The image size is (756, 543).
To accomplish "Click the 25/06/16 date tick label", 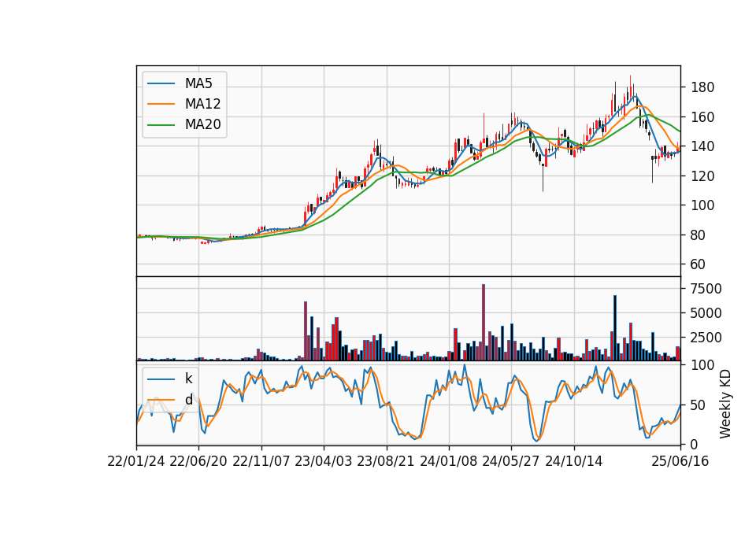I will (x=680, y=462).
